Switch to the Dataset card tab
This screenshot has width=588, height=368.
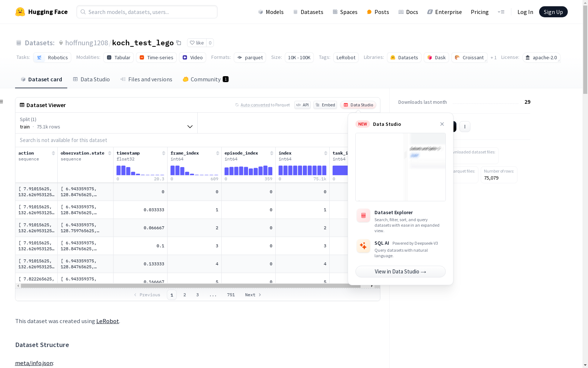[x=41, y=79]
